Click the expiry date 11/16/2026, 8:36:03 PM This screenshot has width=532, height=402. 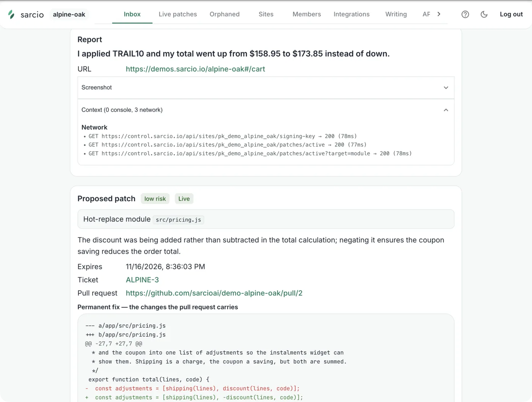[165, 267]
